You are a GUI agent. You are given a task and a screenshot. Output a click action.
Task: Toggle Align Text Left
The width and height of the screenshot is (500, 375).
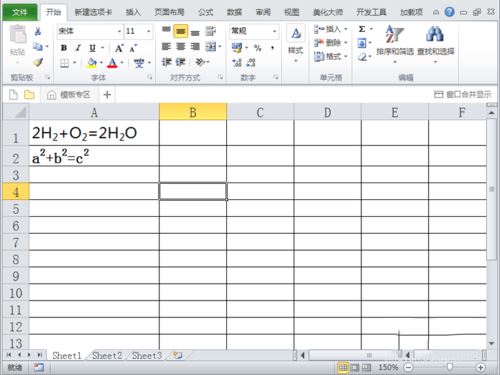point(166,47)
